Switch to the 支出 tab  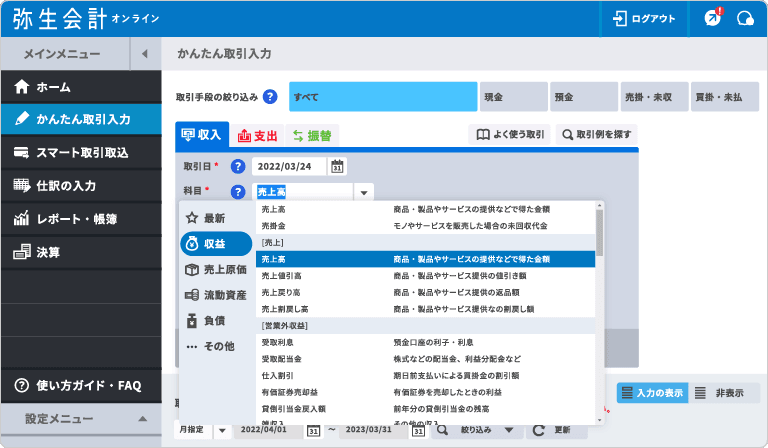(258, 136)
